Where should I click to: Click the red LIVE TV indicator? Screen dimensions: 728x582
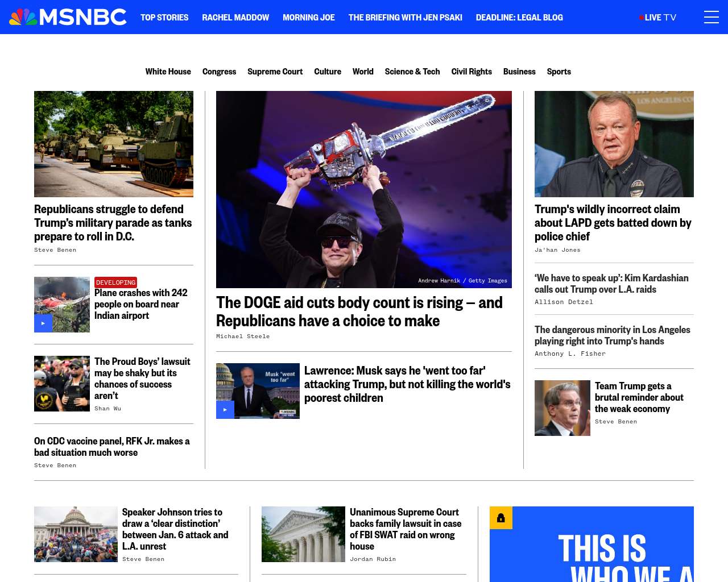coord(658,18)
